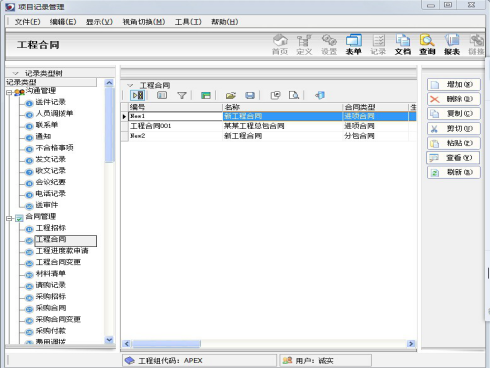Collapse the 沟通管理 tree node
The image size is (491, 369).
coord(9,93)
